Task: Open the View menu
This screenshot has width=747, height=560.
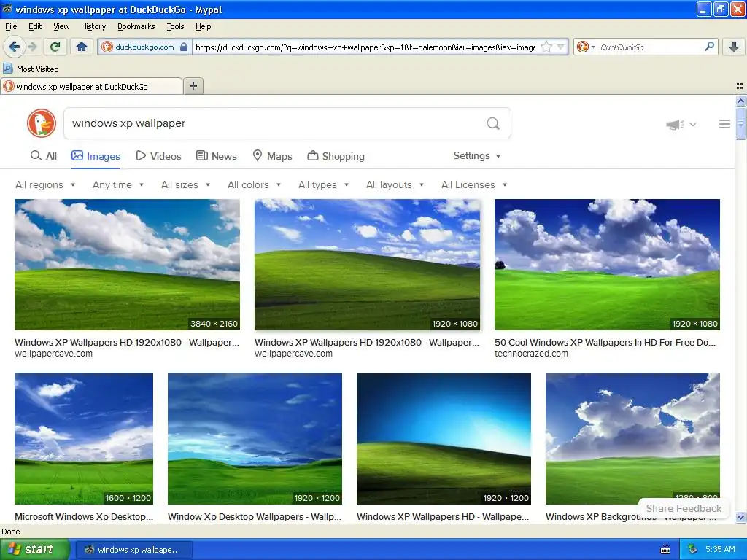Action: pos(61,26)
